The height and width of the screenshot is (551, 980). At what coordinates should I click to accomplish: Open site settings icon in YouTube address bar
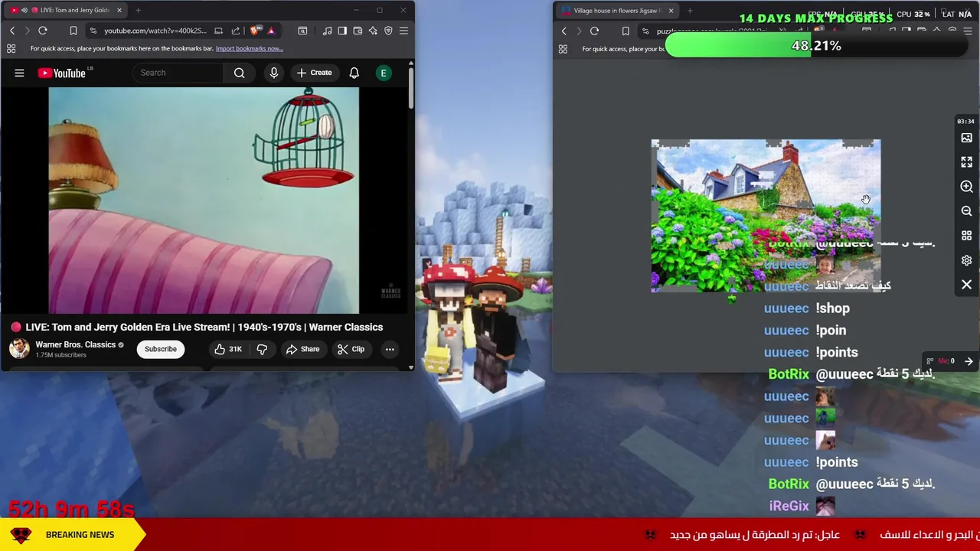pyautogui.click(x=93, y=31)
